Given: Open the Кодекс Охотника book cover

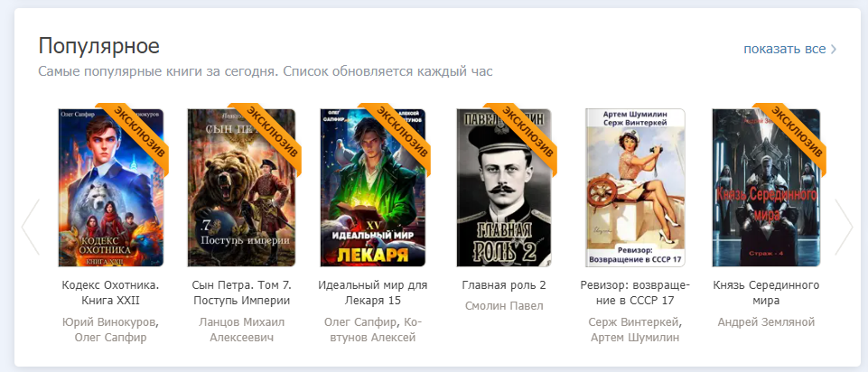Looking at the screenshot, I should point(111,188).
